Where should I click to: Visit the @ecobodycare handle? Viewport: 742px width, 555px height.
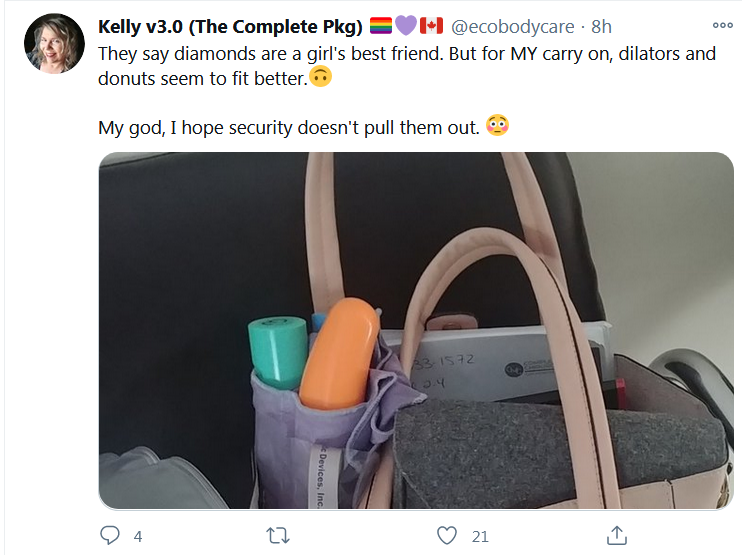tap(512, 27)
